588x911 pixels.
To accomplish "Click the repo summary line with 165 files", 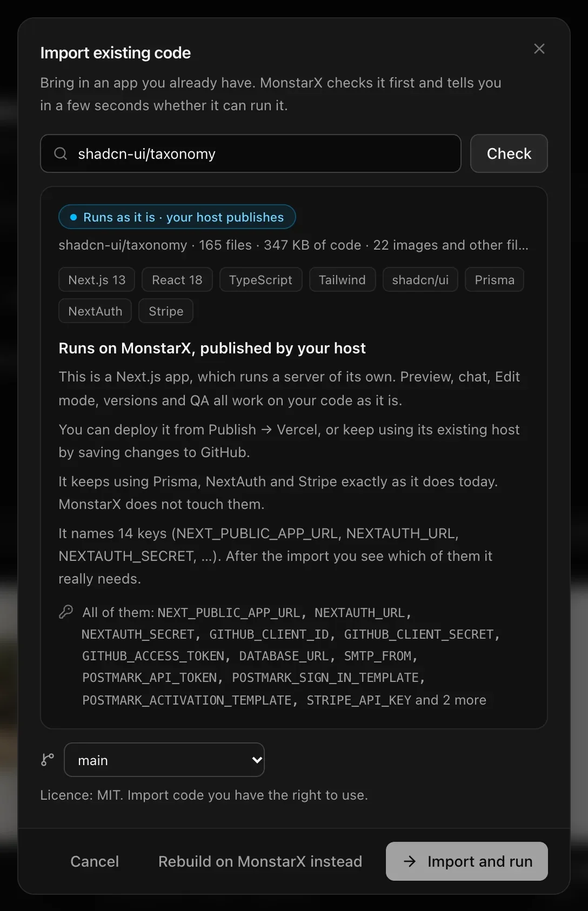I will (293, 245).
